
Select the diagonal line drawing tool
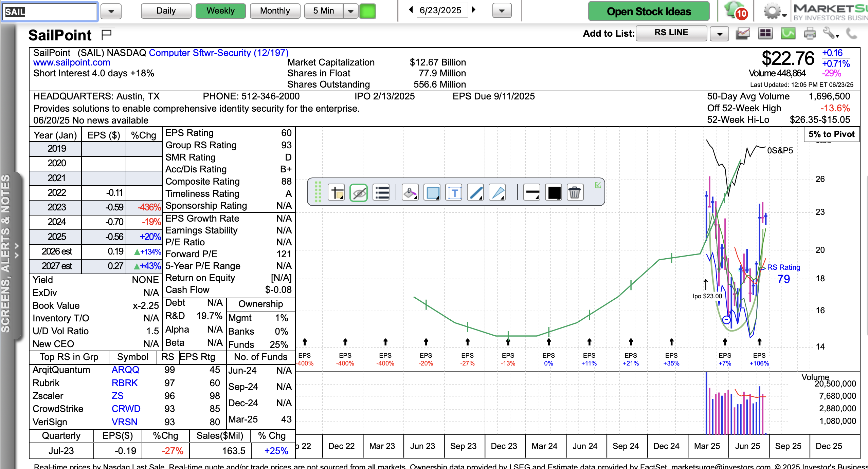tap(475, 193)
